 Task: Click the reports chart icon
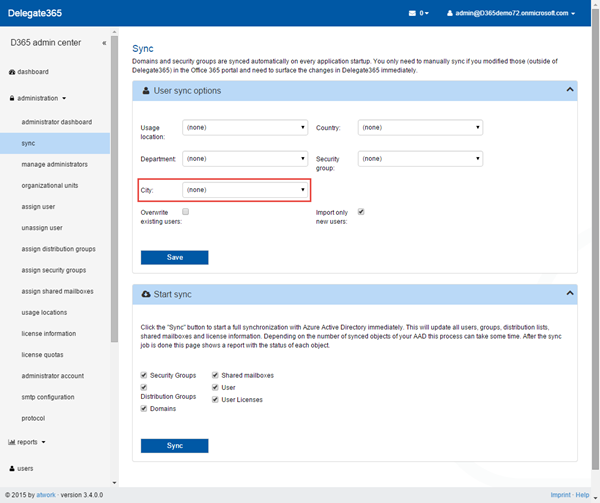click(x=12, y=441)
